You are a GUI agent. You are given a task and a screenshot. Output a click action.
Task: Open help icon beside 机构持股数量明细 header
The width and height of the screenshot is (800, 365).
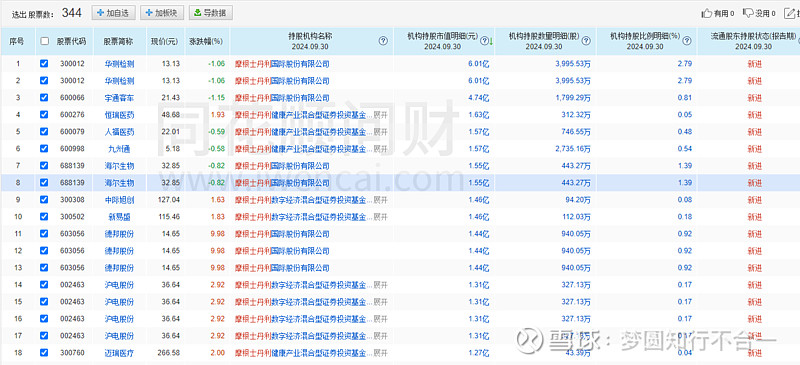(x=587, y=41)
